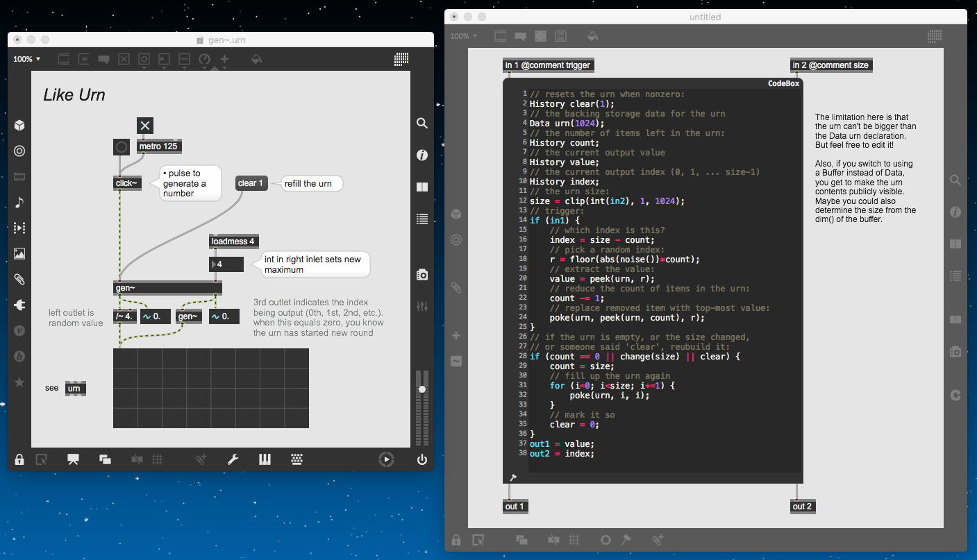Open the Objects cube browser in sidebar

click(x=19, y=125)
